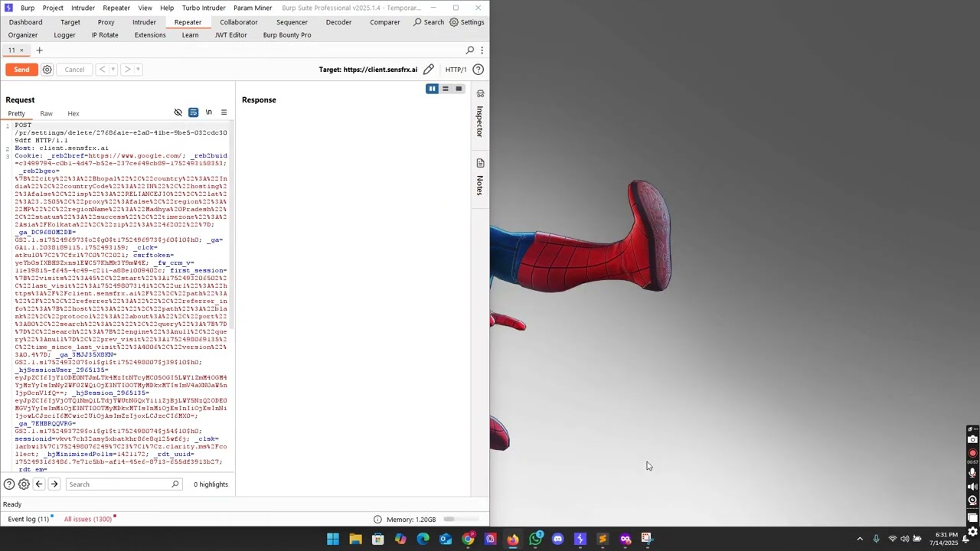Open Discord from taskbar

point(557,539)
